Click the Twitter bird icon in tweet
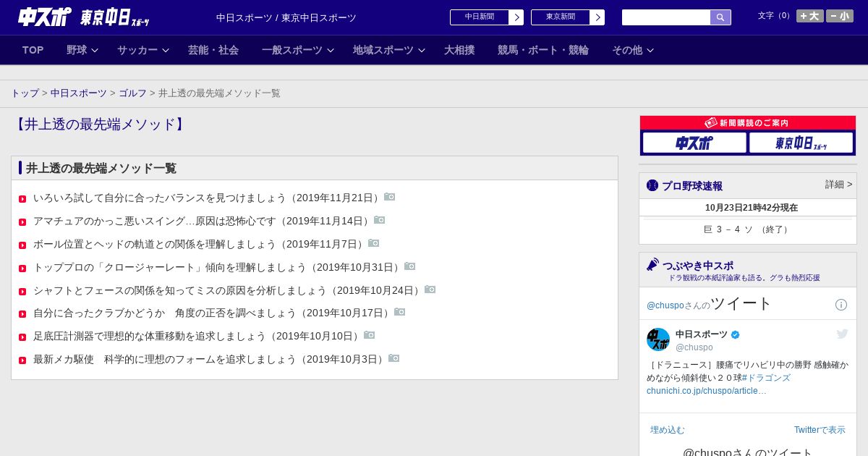The width and height of the screenshot is (868, 456). [842, 334]
